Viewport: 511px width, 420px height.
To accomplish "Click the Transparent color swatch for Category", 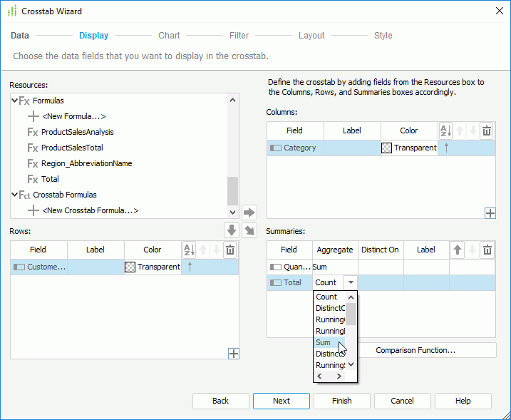I will pyautogui.click(x=386, y=148).
